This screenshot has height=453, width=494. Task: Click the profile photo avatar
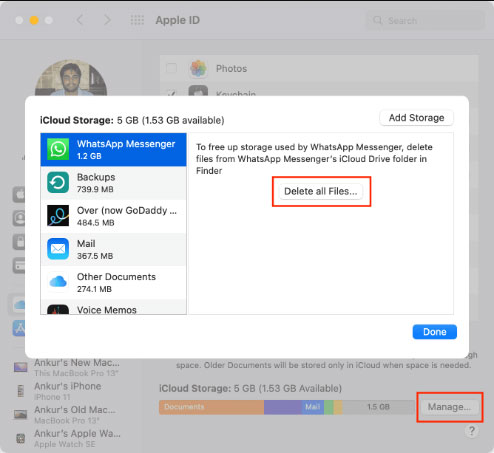point(71,79)
